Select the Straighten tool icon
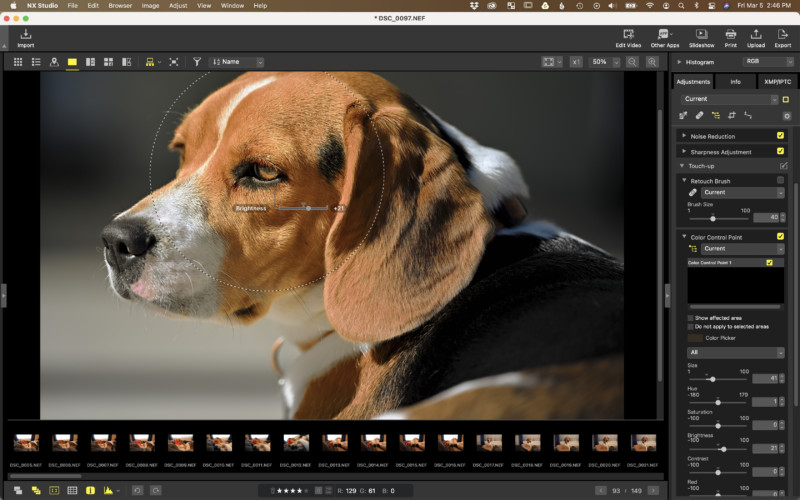Viewport: 800px width, 500px height. click(x=748, y=115)
